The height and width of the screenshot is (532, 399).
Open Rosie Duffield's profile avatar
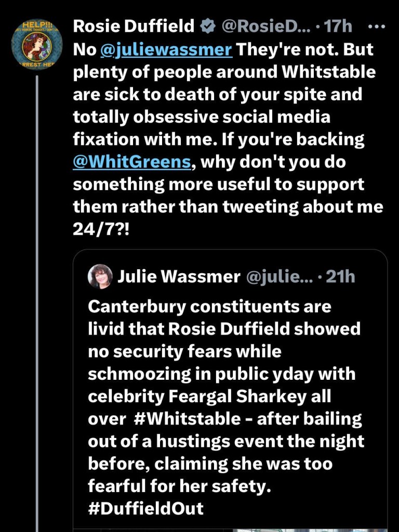tap(37, 45)
